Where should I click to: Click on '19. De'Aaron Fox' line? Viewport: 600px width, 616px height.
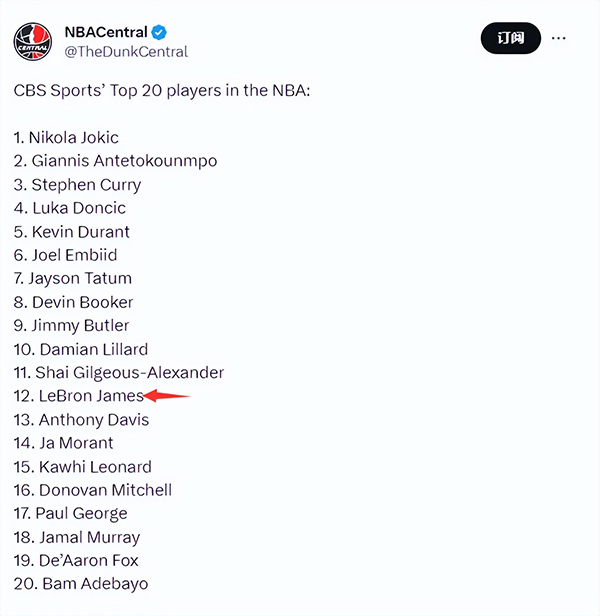pos(76,561)
